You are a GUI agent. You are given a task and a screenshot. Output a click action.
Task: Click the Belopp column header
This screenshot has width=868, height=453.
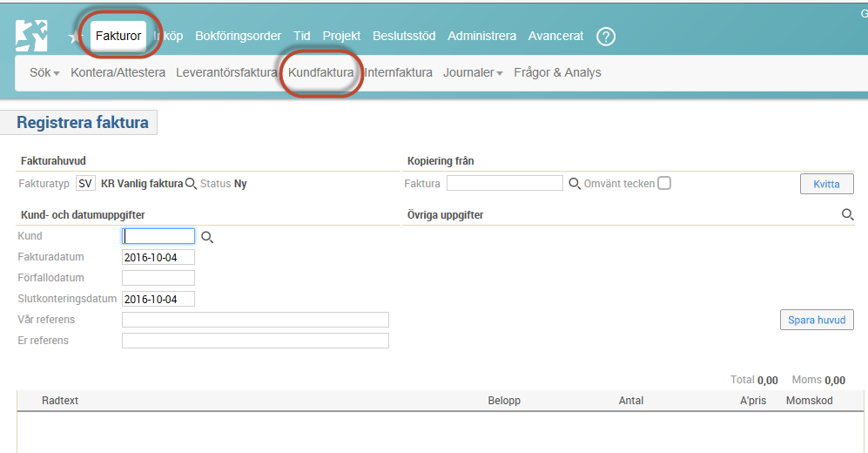coord(504,401)
